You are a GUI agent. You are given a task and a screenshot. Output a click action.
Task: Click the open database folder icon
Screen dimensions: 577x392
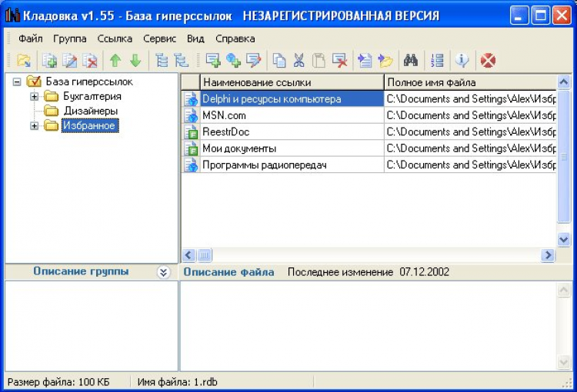24,60
